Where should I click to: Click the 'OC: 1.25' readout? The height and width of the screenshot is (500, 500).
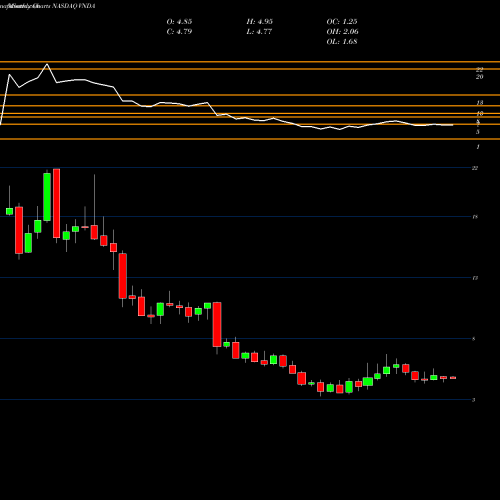click(342, 22)
